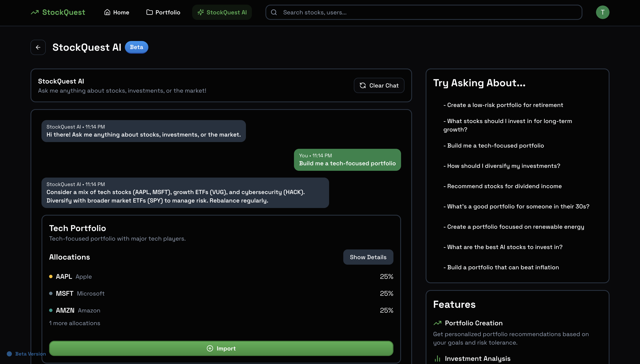
Task: Click the Beta Version label
Action: click(30, 354)
